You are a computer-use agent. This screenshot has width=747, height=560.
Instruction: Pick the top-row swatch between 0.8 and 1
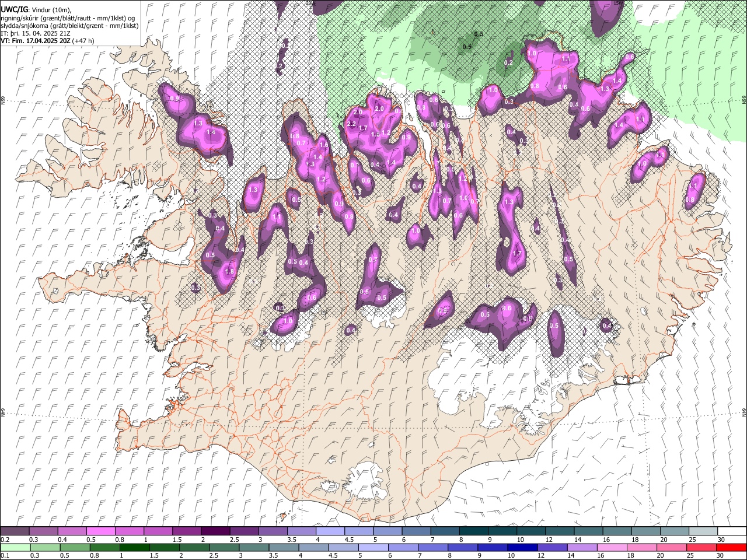pos(130,531)
